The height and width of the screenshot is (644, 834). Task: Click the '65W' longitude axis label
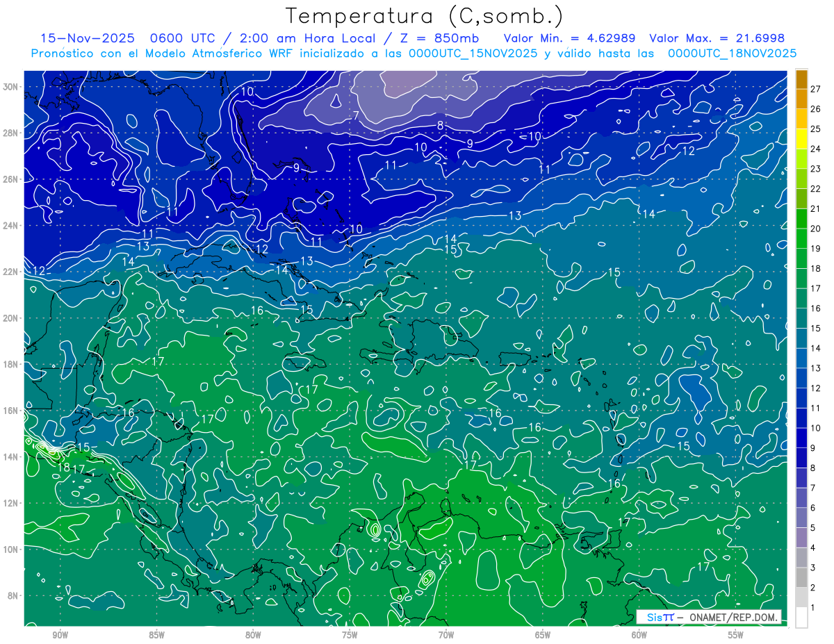543,635
